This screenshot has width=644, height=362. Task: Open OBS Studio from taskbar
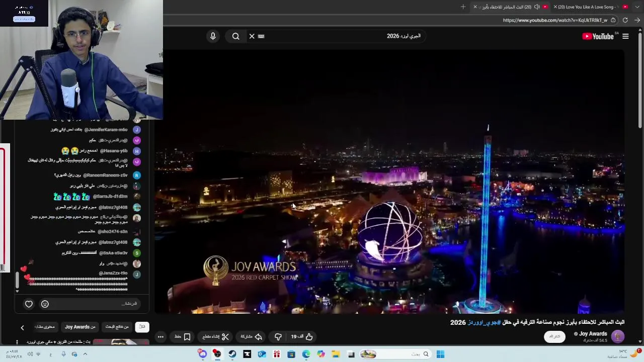(x=217, y=354)
